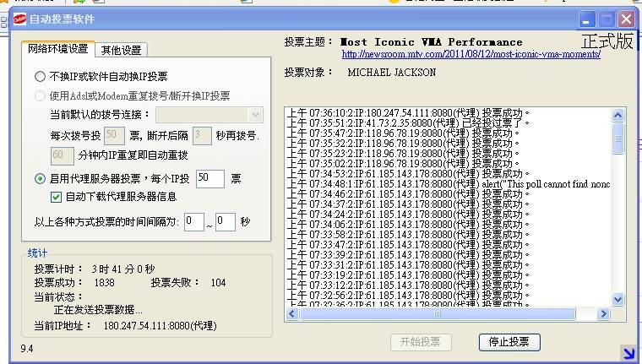The width and height of the screenshot is (642, 364).
Task: Click the disabled 开始投票 button
Action: pos(421,342)
